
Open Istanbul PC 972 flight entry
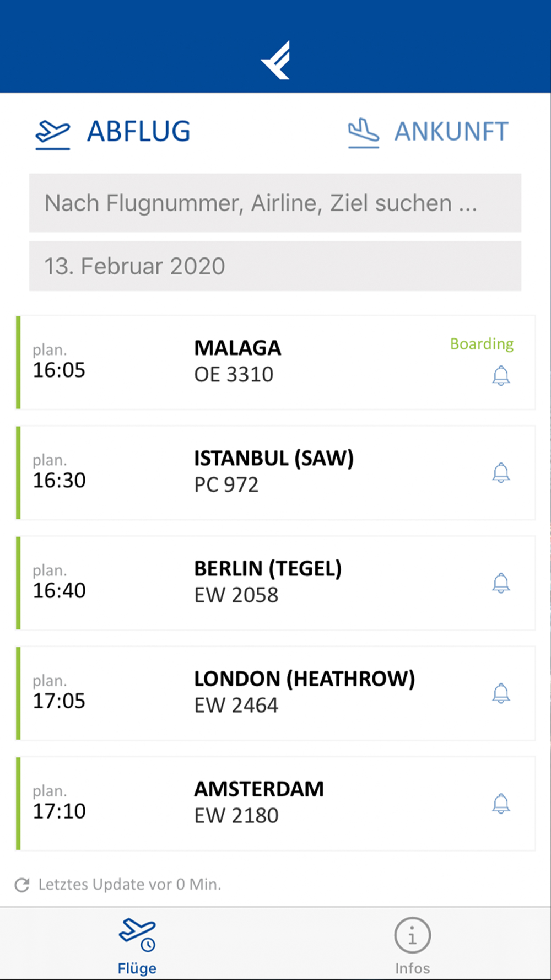(273, 472)
